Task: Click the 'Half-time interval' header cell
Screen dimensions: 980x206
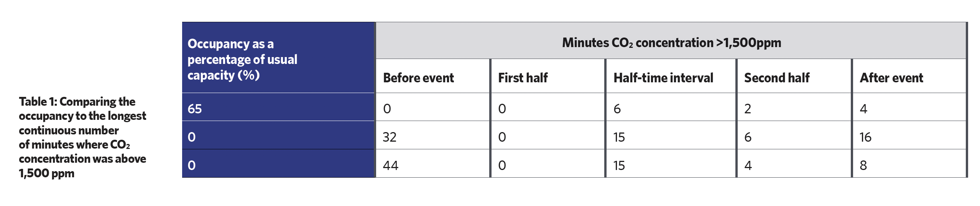Action: (x=671, y=76)
